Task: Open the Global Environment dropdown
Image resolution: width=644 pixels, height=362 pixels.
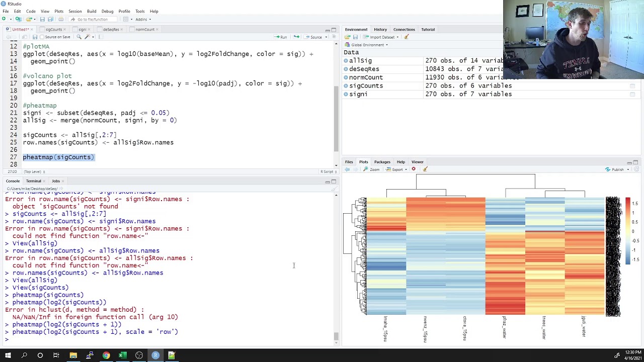Action: coord(367,45)
